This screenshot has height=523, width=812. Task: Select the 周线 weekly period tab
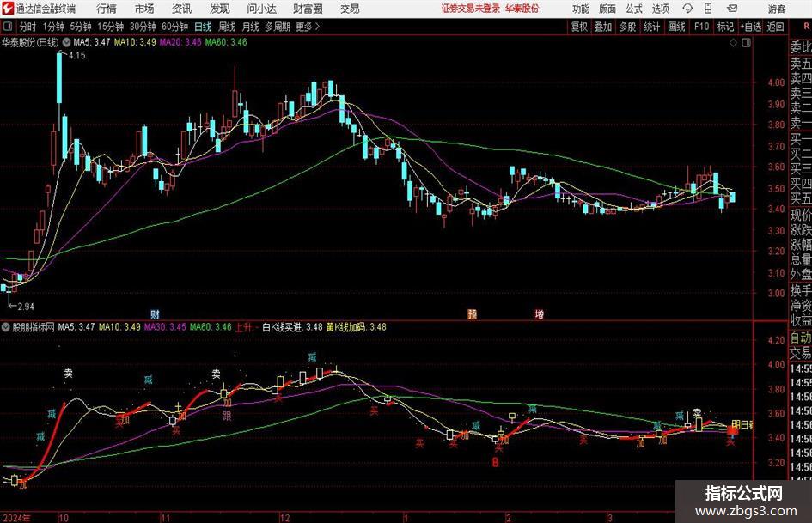(226, 27)
